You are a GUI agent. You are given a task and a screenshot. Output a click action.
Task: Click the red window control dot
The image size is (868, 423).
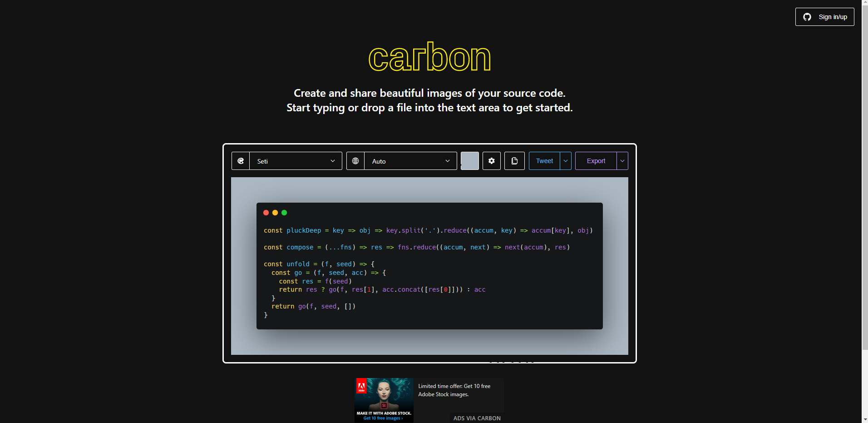(x=266, y=213)
